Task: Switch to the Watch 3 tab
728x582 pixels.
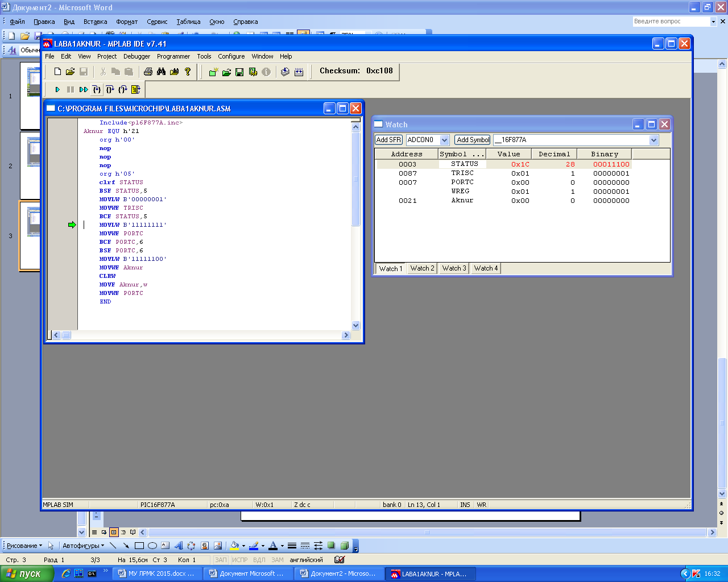Action: pos(454,268)
